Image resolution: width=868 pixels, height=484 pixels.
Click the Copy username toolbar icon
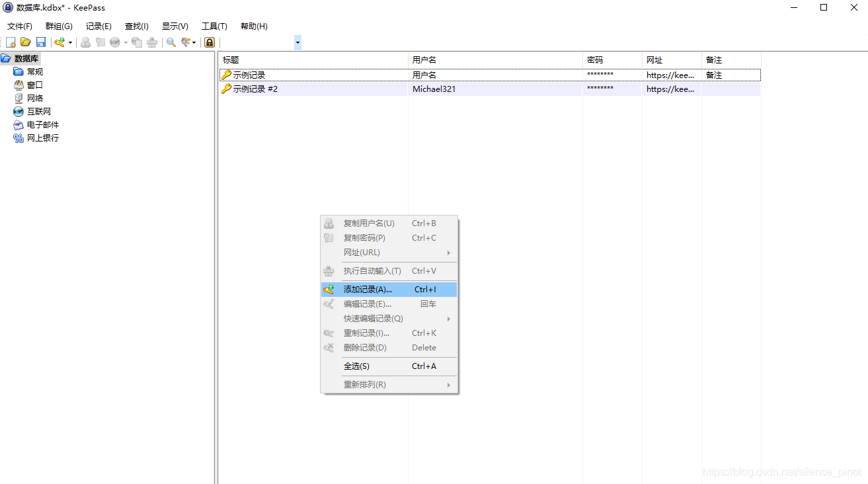click(x=85, y=42)
